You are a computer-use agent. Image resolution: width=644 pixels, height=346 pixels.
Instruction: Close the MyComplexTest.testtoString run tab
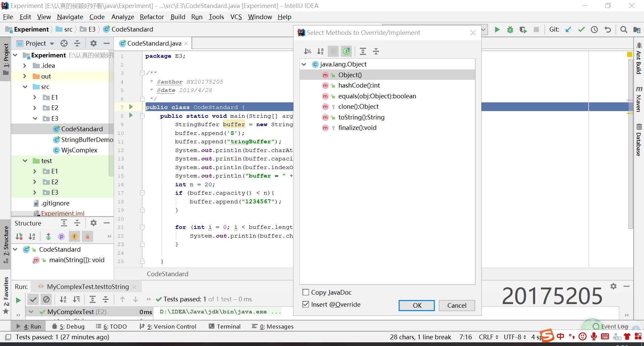pyautogui.click(x=134, y=287)
